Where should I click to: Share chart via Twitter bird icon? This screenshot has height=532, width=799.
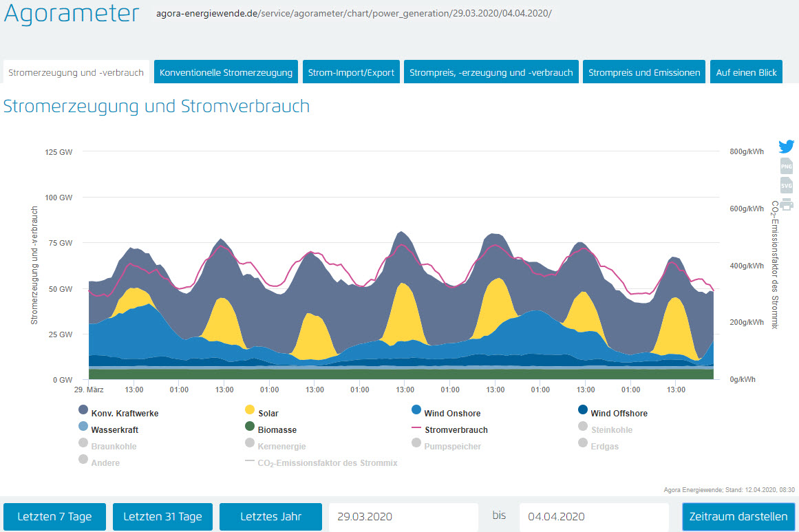click(x=786, y=147)
